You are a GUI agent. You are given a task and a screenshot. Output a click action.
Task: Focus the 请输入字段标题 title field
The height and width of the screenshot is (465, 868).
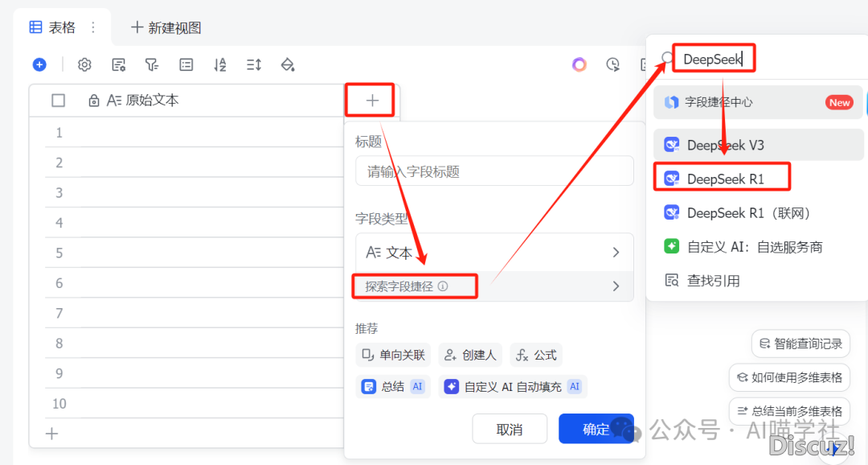tap(494, 171)
